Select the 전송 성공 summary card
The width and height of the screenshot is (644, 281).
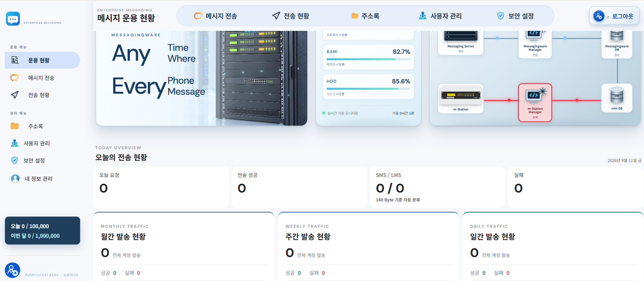[299, 187]
